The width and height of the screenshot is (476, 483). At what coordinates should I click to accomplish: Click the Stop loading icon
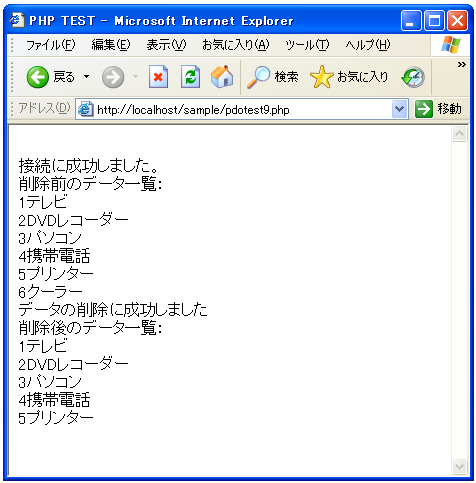[x=158, y=77]
